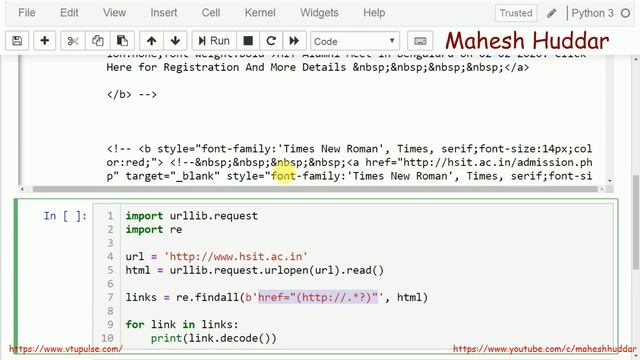The image size is (640, 360).
Task: Click the '</b> -->' output text
Action: [x=131, y=94]
